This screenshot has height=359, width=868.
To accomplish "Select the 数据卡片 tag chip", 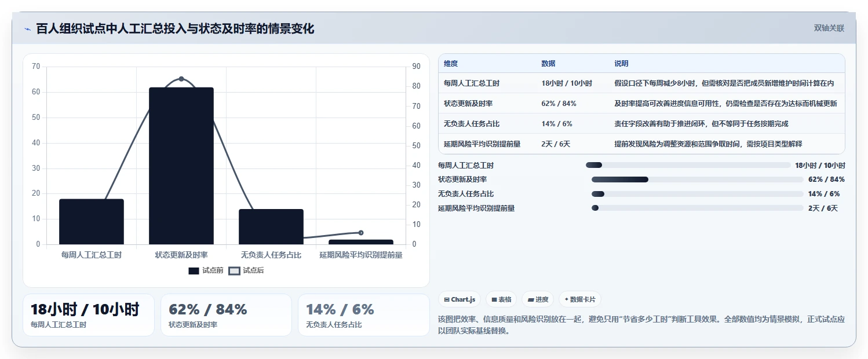I will (x=580, y=299).
